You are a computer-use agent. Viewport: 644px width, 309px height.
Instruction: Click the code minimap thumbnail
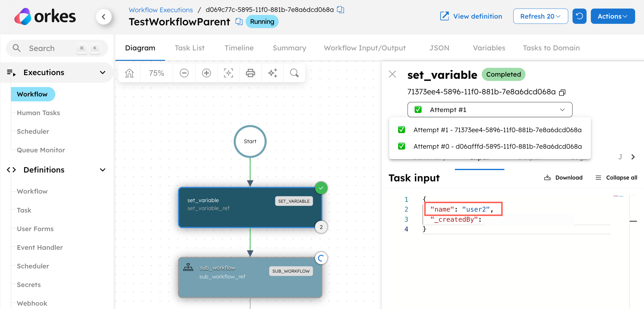coord(618,196)
